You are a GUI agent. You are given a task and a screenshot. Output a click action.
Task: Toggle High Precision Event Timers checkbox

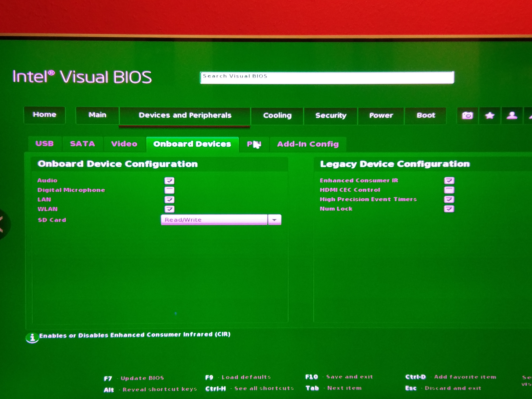coord(449,199)
